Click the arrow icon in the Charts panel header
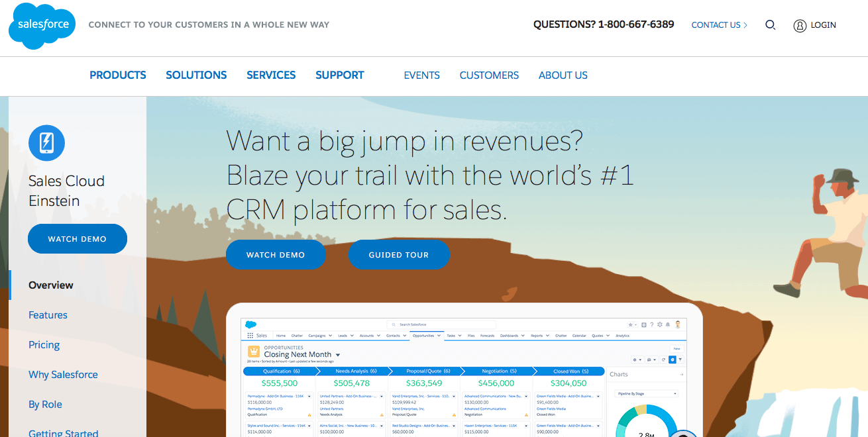868x437 pixels. coord(681,375)
